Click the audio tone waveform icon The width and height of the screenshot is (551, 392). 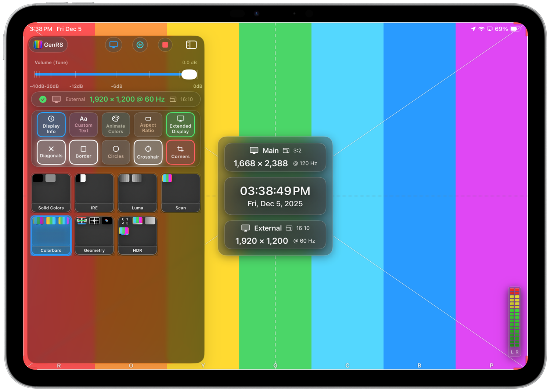[140, 45]
